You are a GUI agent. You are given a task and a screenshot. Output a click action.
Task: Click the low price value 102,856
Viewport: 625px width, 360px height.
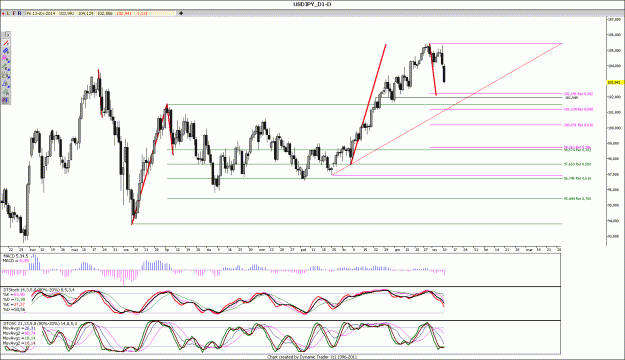coord(105,13)
